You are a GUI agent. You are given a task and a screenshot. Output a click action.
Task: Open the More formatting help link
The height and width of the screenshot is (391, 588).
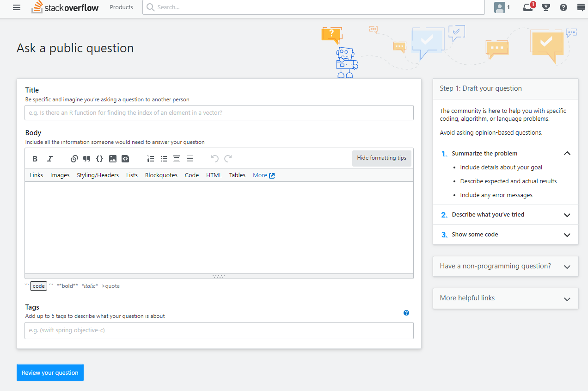point(264,175)
